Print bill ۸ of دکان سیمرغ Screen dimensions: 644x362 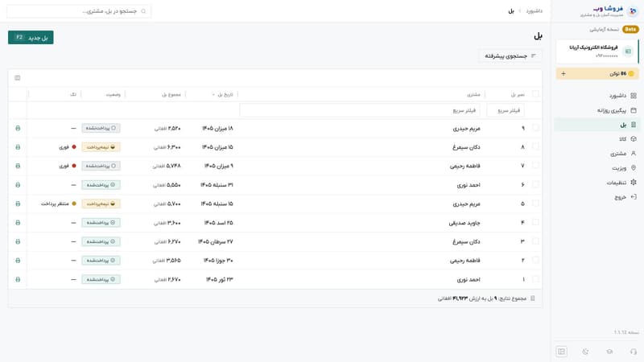point(18,147)
